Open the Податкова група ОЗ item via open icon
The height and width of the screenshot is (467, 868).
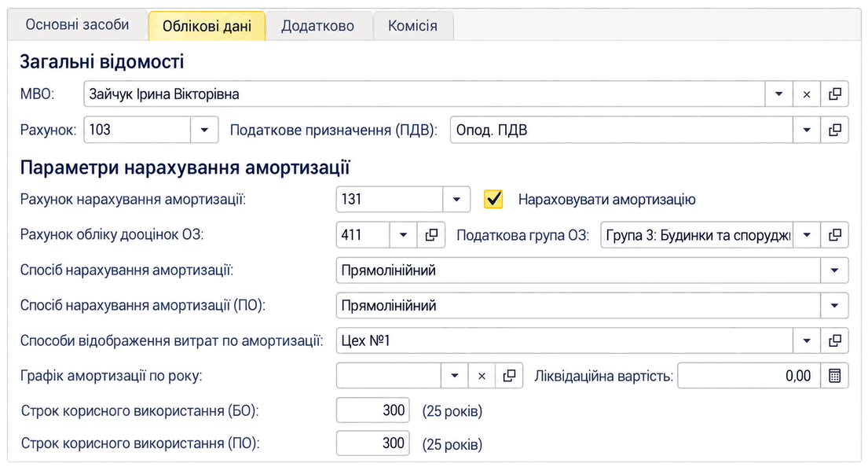click(x=834, y=235)
